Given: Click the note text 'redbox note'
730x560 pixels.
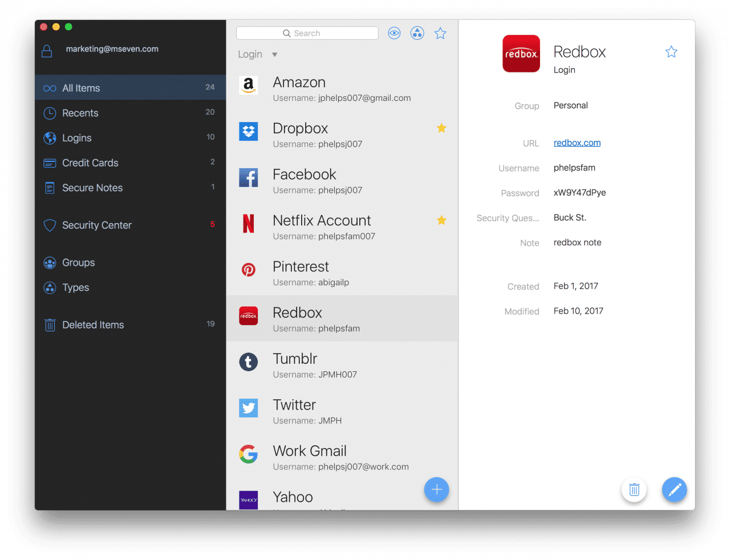Looking at the screenshot, I should click(x=577, y=242).
